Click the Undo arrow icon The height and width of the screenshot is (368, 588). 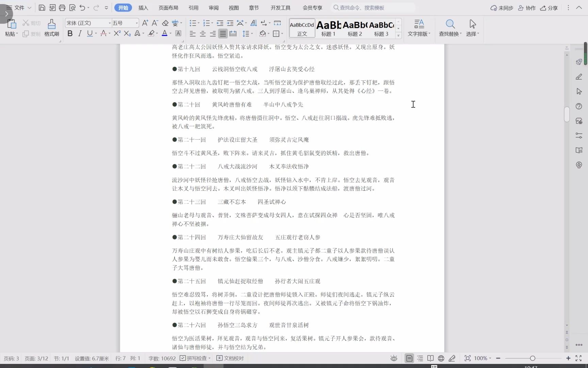[x=82, y=7]
